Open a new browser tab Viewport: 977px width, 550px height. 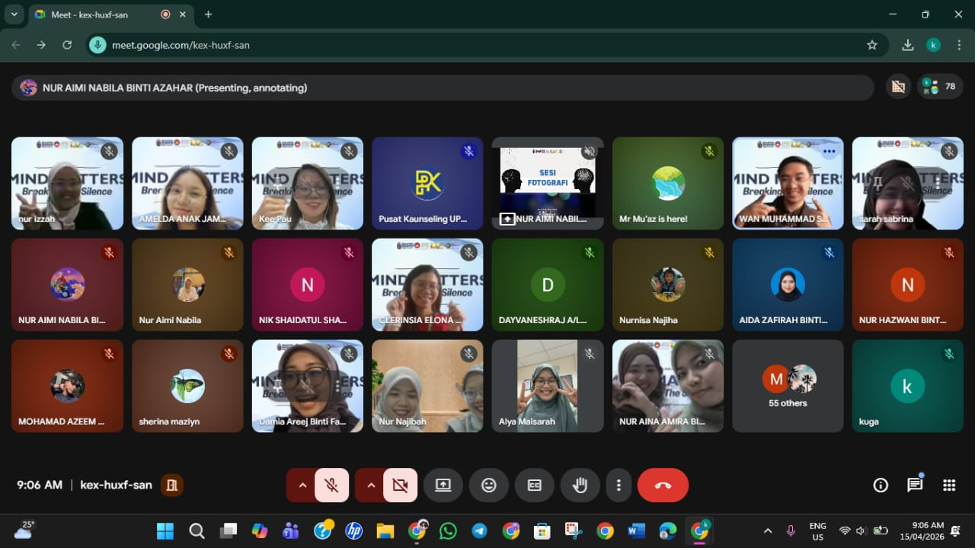[x=208, y=15]
